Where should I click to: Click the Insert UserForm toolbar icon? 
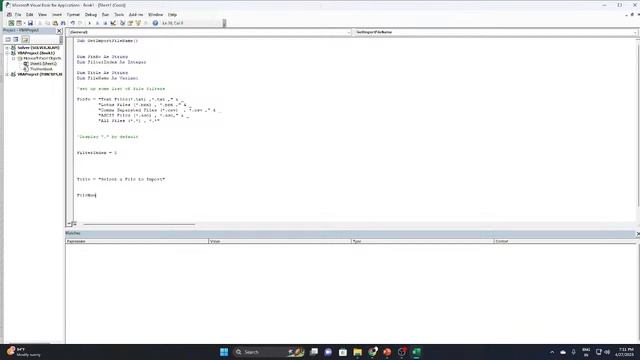[x=19, y=23]
